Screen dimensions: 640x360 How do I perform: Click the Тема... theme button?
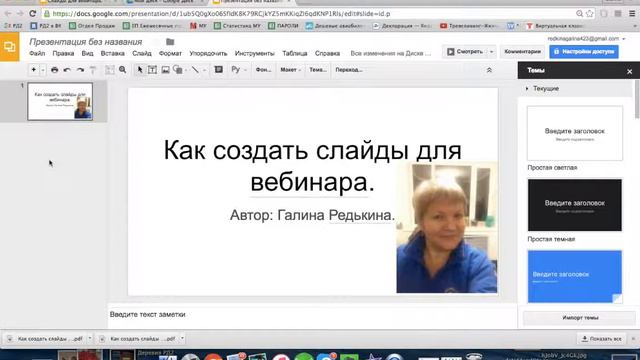point(318,70)
